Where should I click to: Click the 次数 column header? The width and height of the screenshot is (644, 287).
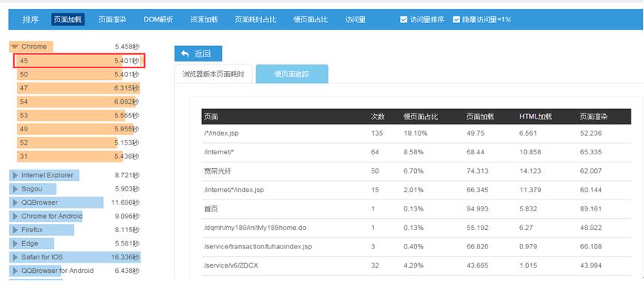tap(378, 117)
